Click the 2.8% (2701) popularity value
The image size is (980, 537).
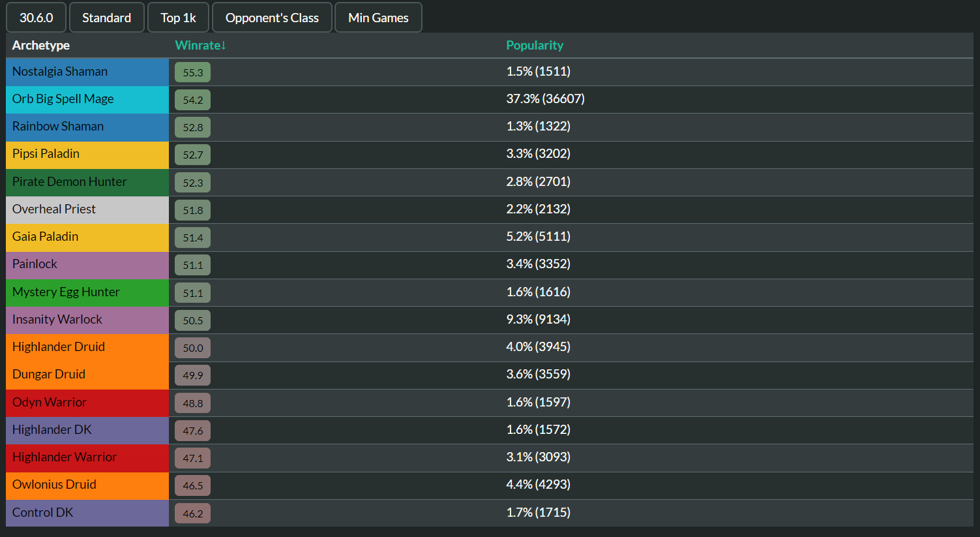tap(539, 181)
